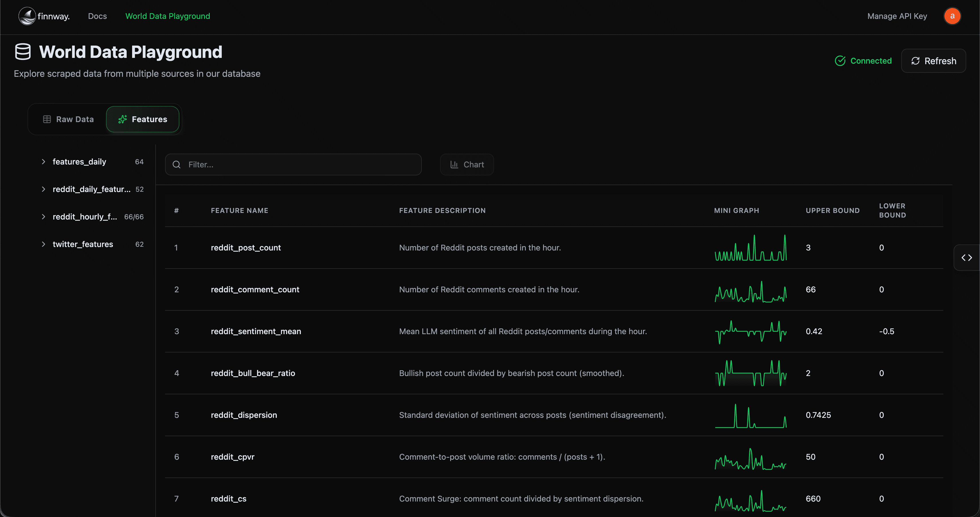980x517 pixels.
Task: Click the magnifier icon in filter box
Action: (177, 165)
